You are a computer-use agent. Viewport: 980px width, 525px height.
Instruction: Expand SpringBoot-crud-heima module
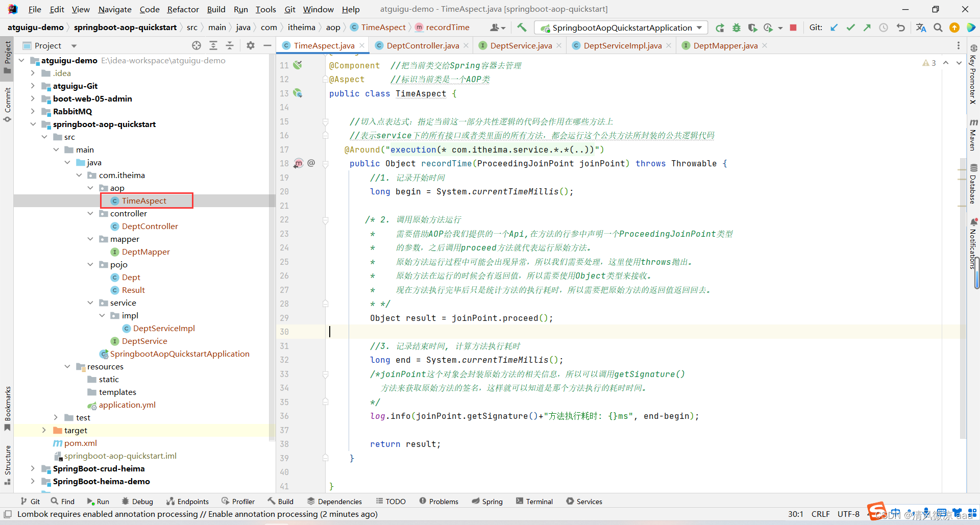tap(33, 468)
